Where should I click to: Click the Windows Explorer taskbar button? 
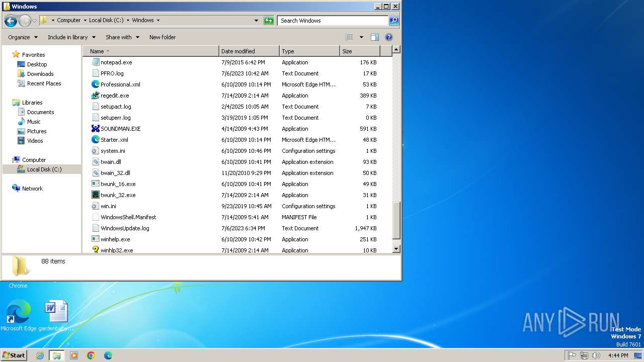[57, 355]
